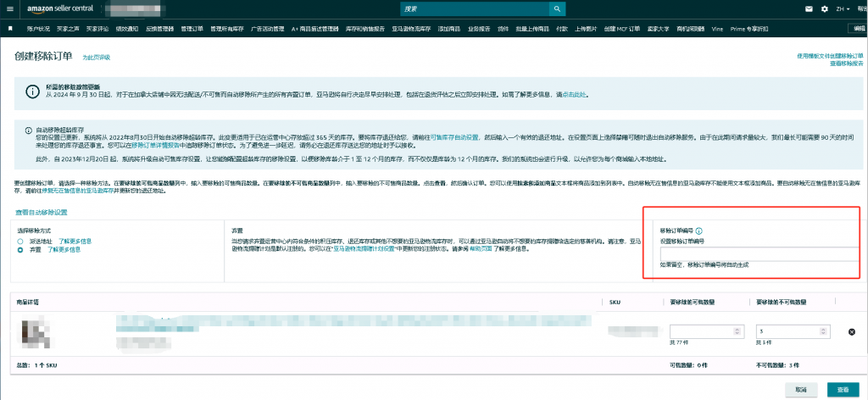Select the 派送地址 removal method
Image resolution: width=868 pixels, height=400 pixels.
(20, 242)
